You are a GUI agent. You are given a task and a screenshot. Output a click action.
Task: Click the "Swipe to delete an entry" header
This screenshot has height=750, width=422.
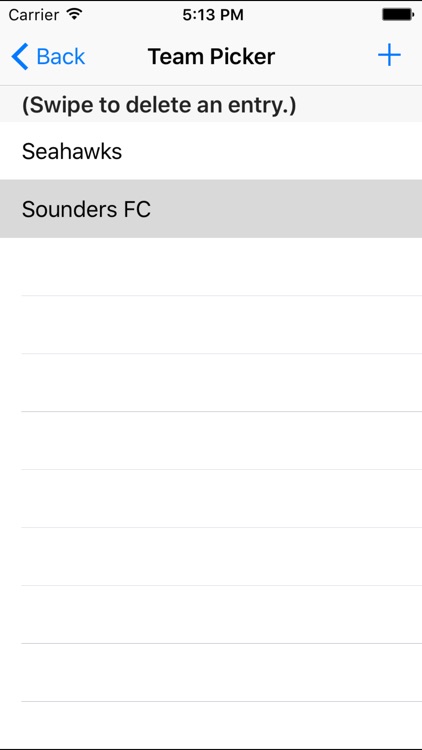pos(159,105)
